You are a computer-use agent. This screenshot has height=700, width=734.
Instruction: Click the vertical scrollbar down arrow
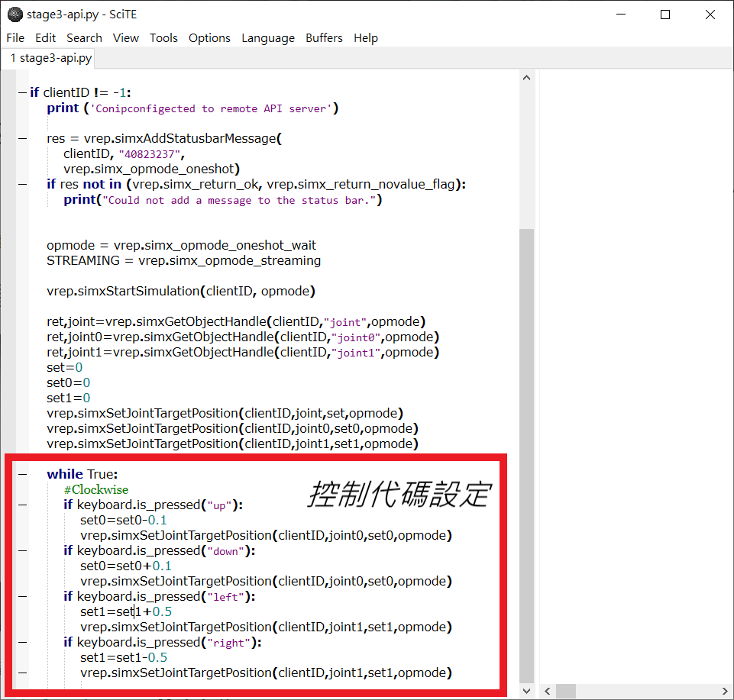[x=526, y=691]
